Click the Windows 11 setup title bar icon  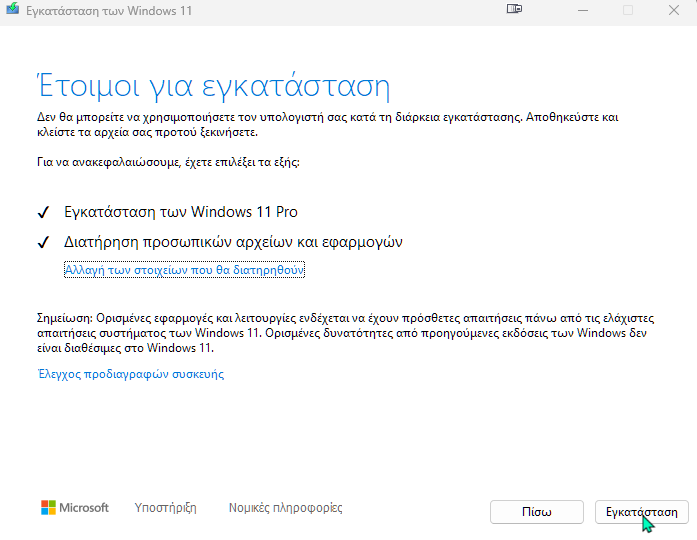point(12,9)
